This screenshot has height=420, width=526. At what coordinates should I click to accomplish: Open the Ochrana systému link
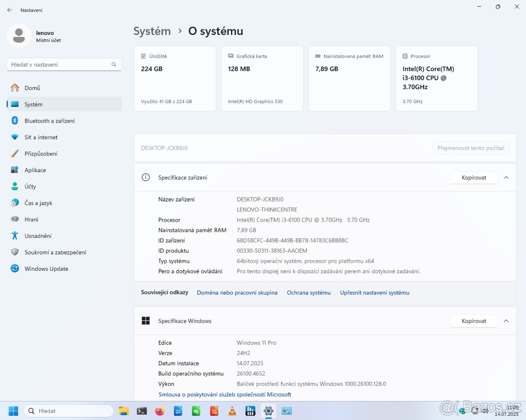pyautogui.click(x=309, y=292)
